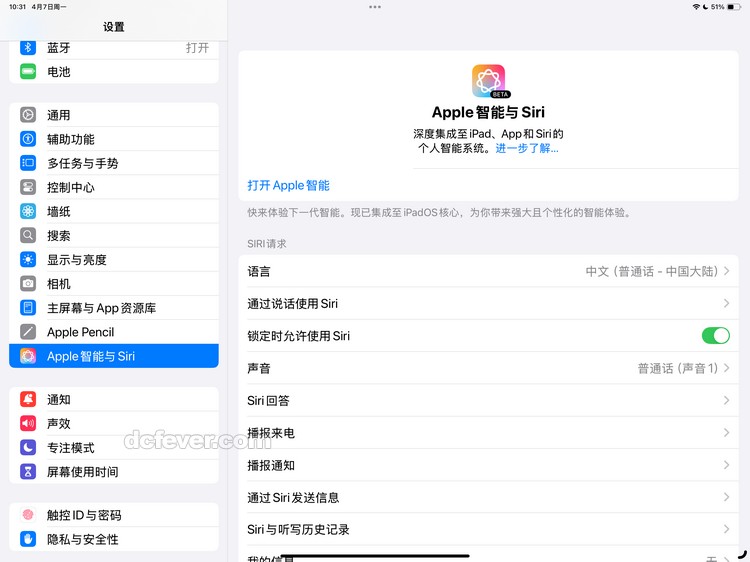Tap the Do Not Disturb moon in status bar

tap(706, 7)
